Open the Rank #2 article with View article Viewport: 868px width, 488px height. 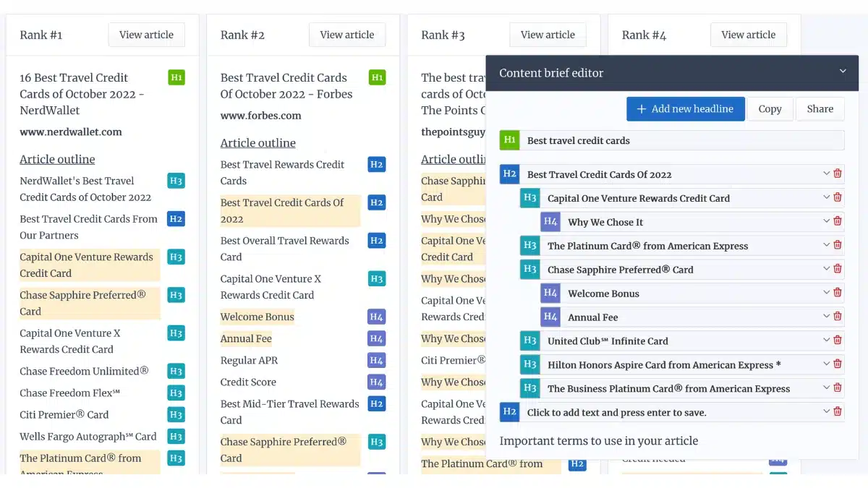(x=346, y=35)
